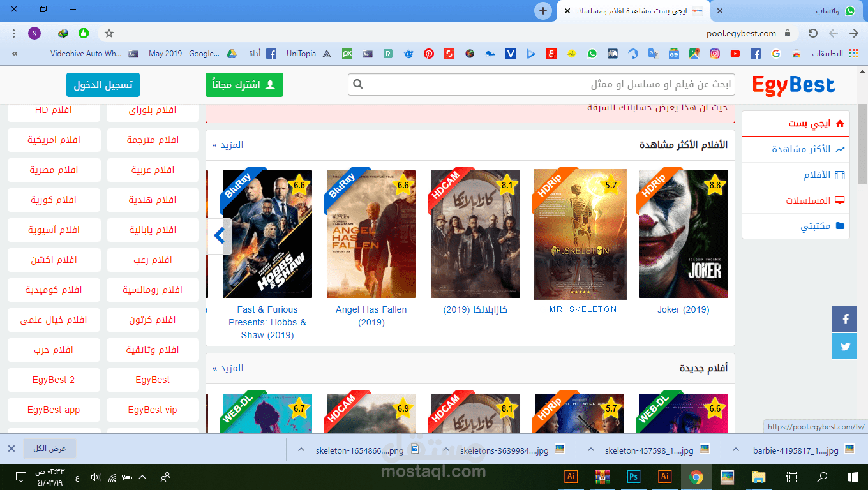Open a new tab with plus button
The width and height of the screenshot is (868, 490).
[543, 11]
